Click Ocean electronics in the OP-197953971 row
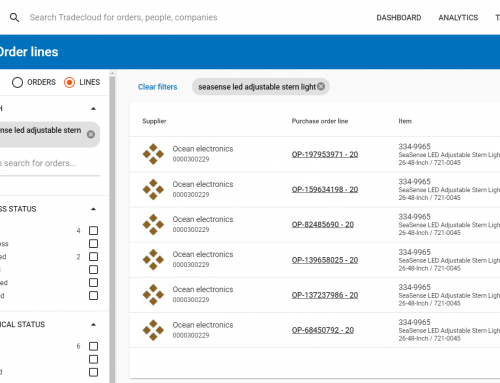 203,149
